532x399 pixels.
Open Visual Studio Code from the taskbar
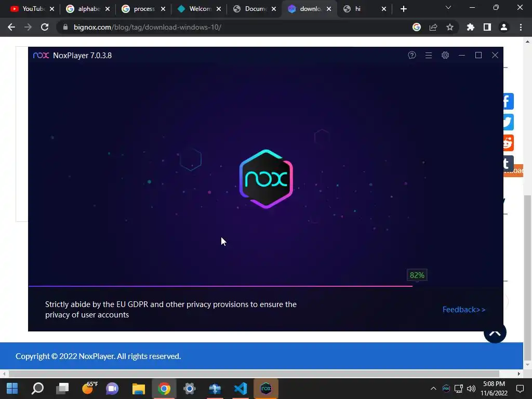[x=241, y=389]
